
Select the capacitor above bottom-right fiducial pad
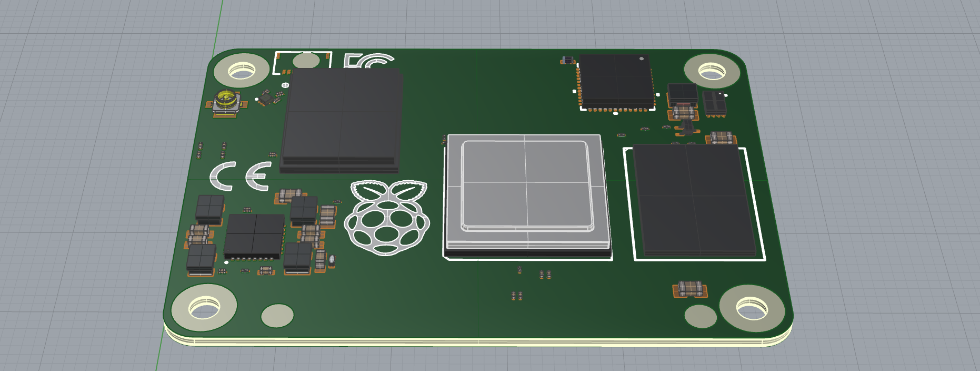click(x=690, y=289)
